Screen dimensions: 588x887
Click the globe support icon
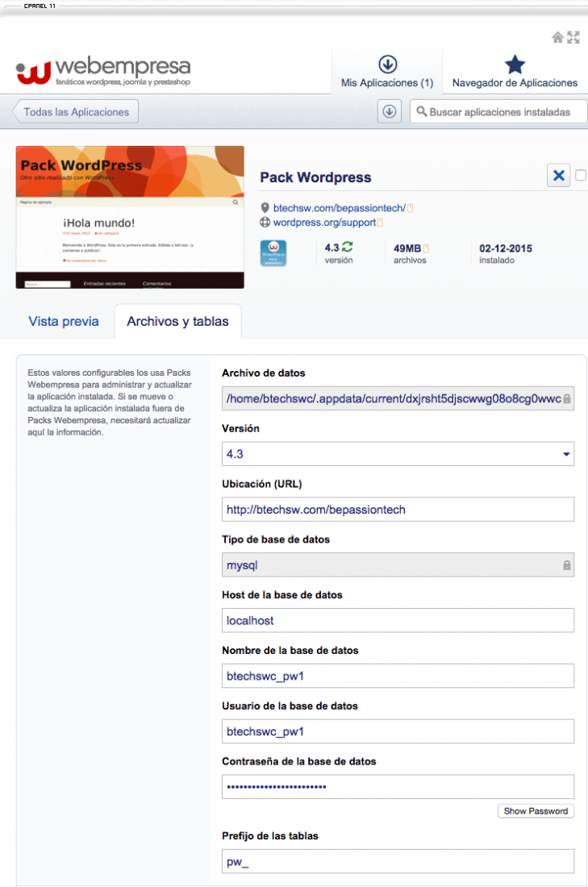265,223
